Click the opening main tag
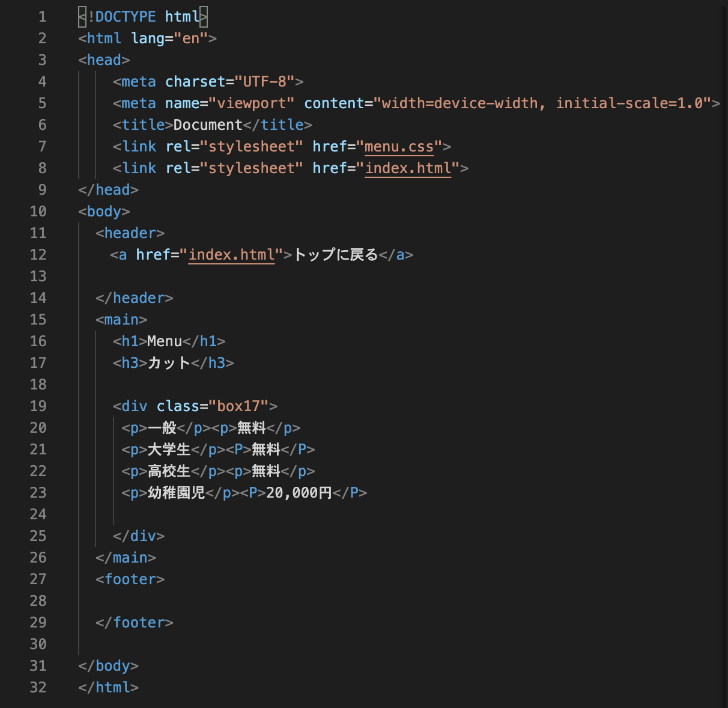Viewport: 728px width, 708px height. [121, 320]
